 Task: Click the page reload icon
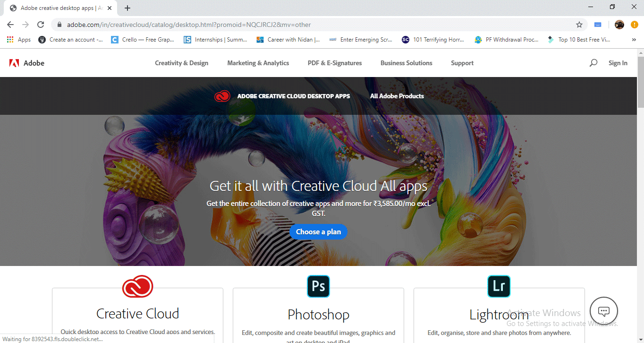coord(41,25)
